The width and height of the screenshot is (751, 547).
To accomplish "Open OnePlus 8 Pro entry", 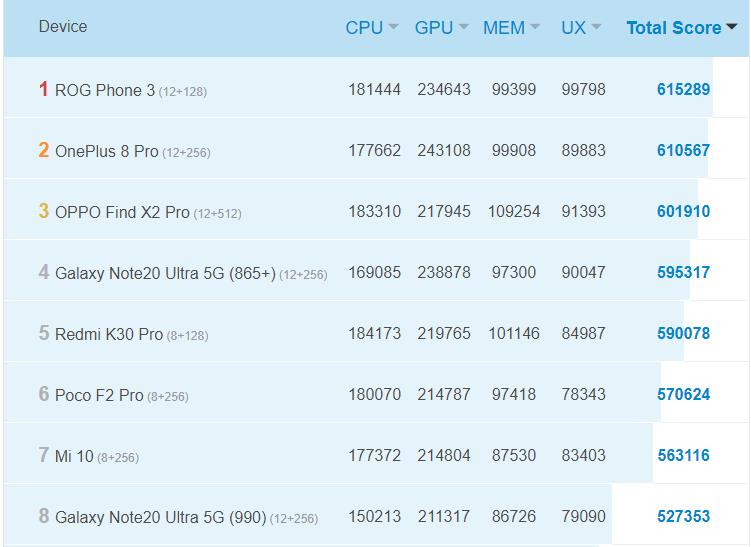I will pos(107,151).
